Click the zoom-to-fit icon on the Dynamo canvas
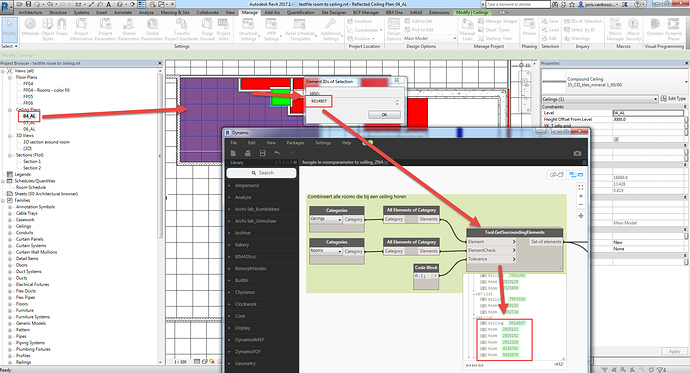This screenshot has height=373, width=690. coord(580,187)
